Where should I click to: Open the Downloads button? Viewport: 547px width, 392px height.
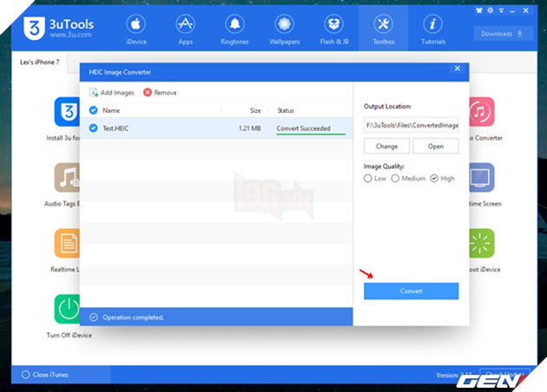[x=503, y=34]
